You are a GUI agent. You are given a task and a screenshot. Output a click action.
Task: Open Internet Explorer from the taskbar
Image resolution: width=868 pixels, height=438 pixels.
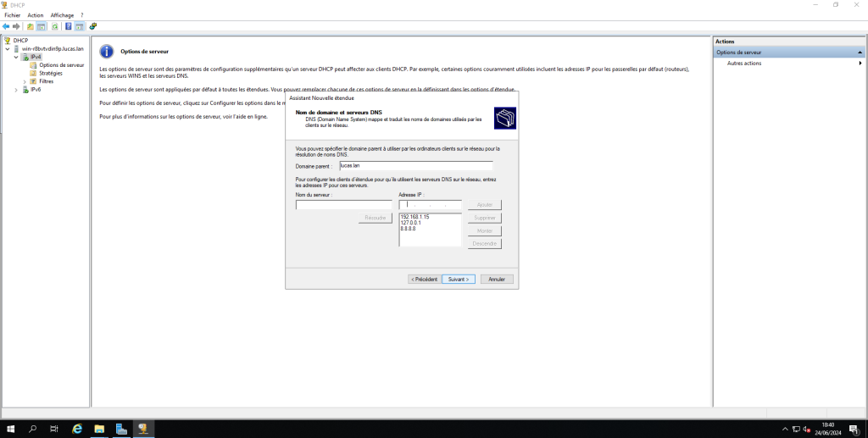click(77, 429)
